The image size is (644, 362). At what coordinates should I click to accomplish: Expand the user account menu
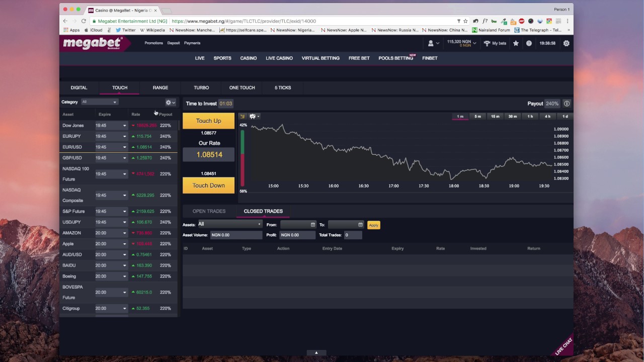[x=433, y=43]
